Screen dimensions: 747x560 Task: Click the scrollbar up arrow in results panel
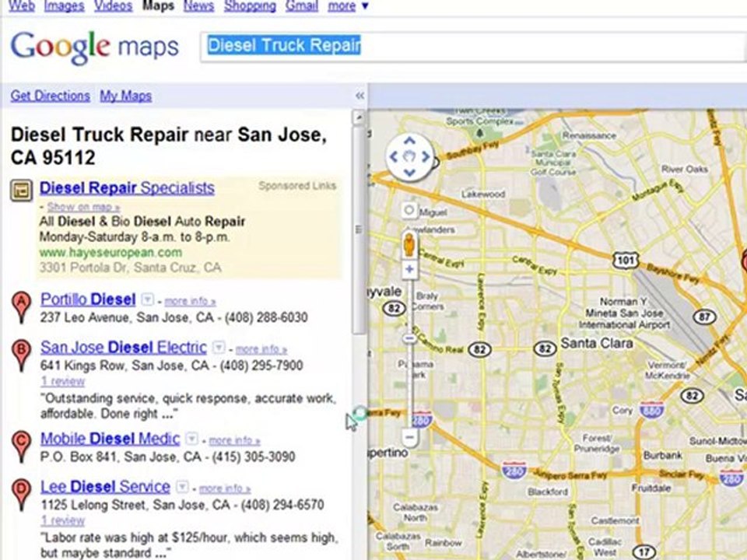pyautogui.click(x=359, y=117)
